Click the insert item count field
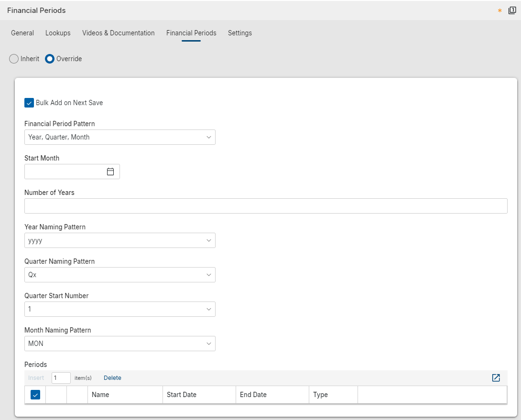Screen dimensions: 521x420 [61, 378]
